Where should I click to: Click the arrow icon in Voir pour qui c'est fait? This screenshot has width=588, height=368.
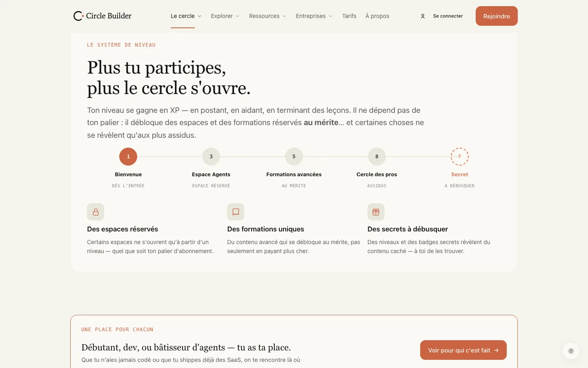click(496, 350)
